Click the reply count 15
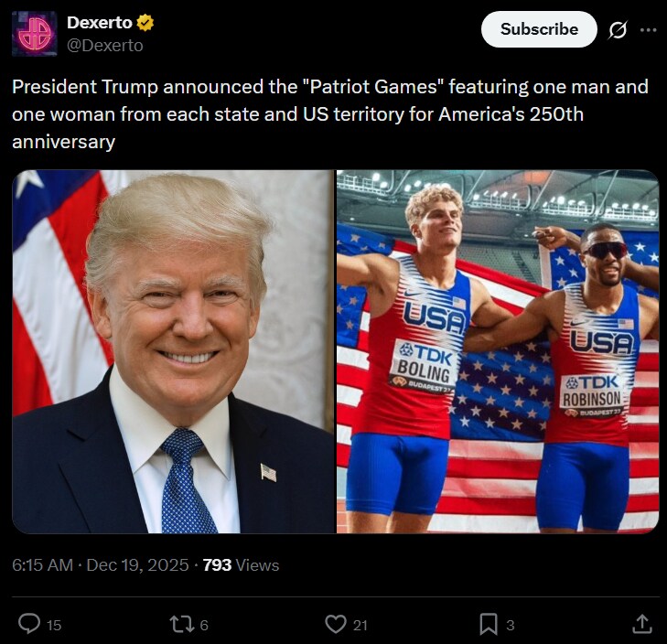The height and width of the screenshot is (644, 667). click(x=54, y=625)
